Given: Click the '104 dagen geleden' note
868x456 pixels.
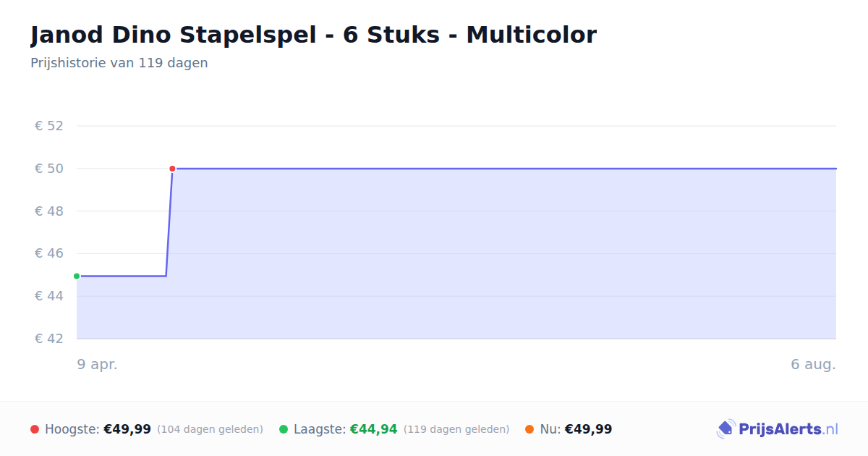Looking at the screenshot, I should 210,429.
